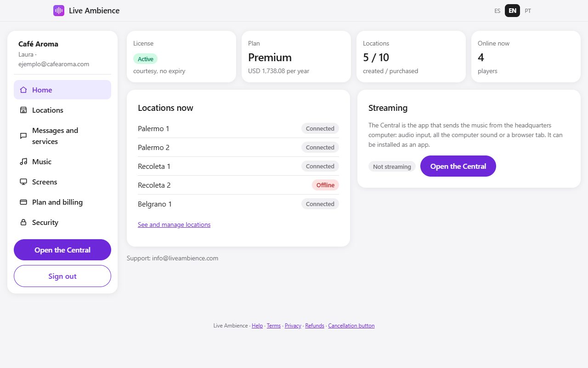This screenshot has width=588, height=368.
Task: Click the support email info@liveambience.com
Action: [x=185, y=258]
